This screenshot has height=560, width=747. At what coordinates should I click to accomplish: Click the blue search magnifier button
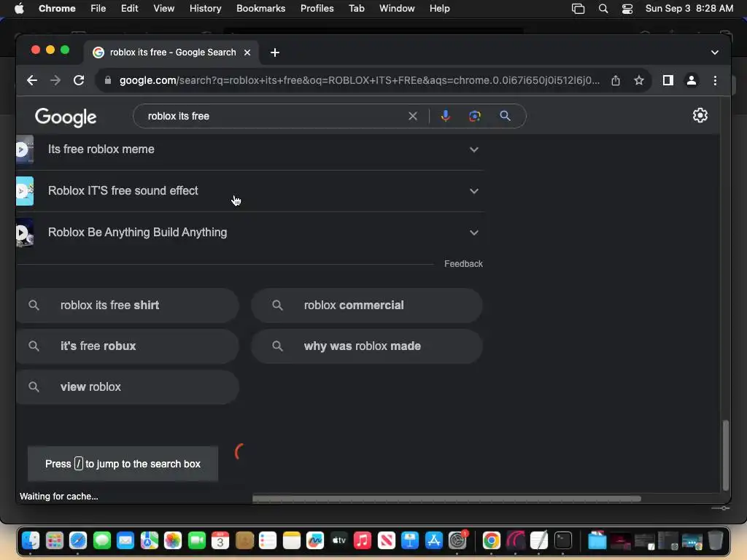(x=505, y=116)
